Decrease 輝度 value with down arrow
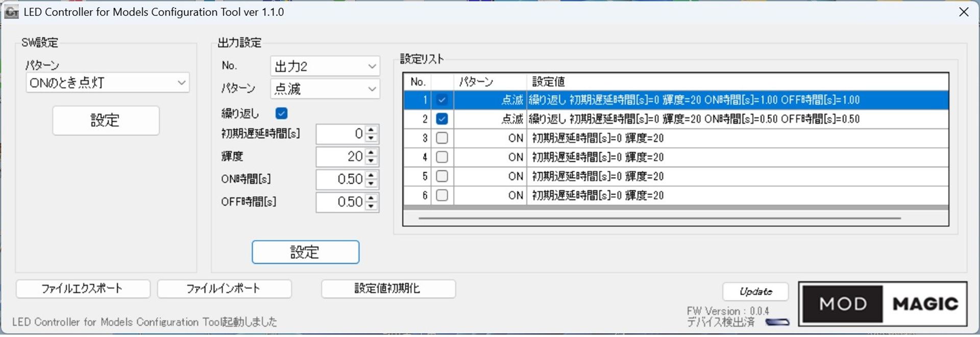Screen dimensions: 980x337 click(x=372, y=161)
